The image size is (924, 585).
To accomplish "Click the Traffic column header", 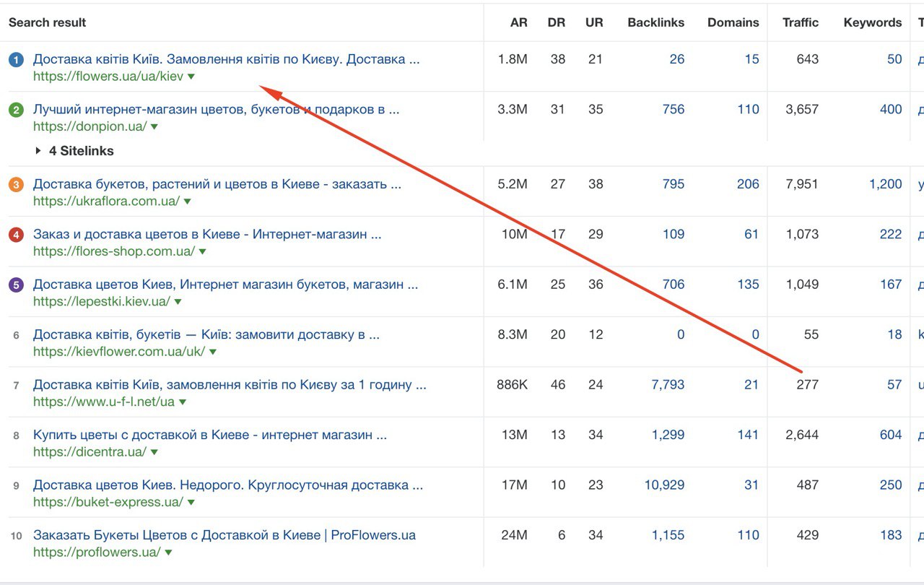I will coord(801,22).
